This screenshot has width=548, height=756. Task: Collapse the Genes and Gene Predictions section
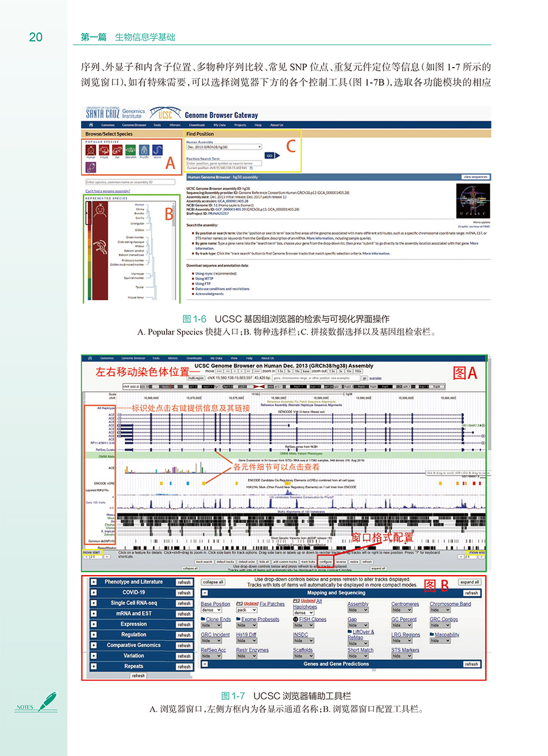click(x=205, y=664)
